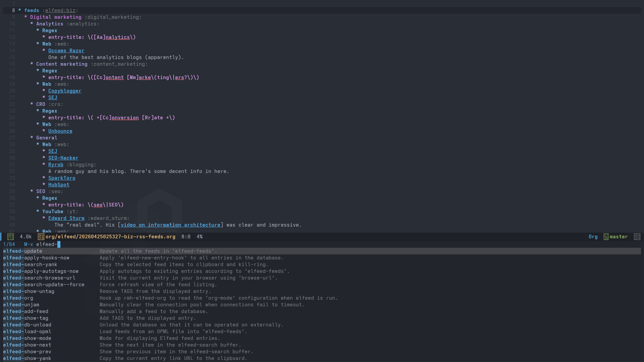Image resolution: width=644 pixels, height=362 pixels.
Task: Click the 8:0 cursor position indicator
Action: pyautogui.click(x=186, y=237)
